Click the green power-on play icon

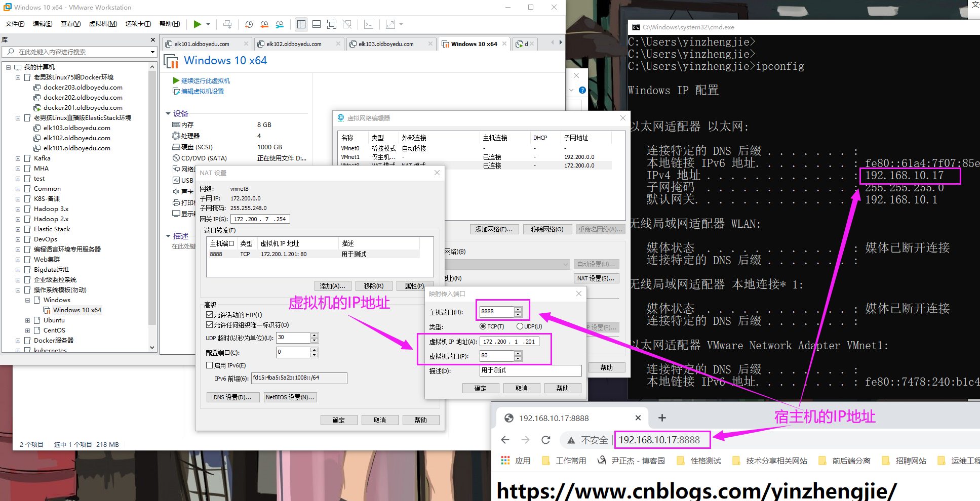coord(198,24)
